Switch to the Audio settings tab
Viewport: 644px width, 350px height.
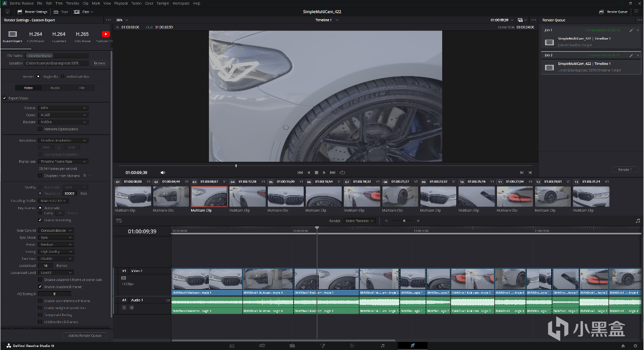tap(55, 88)
